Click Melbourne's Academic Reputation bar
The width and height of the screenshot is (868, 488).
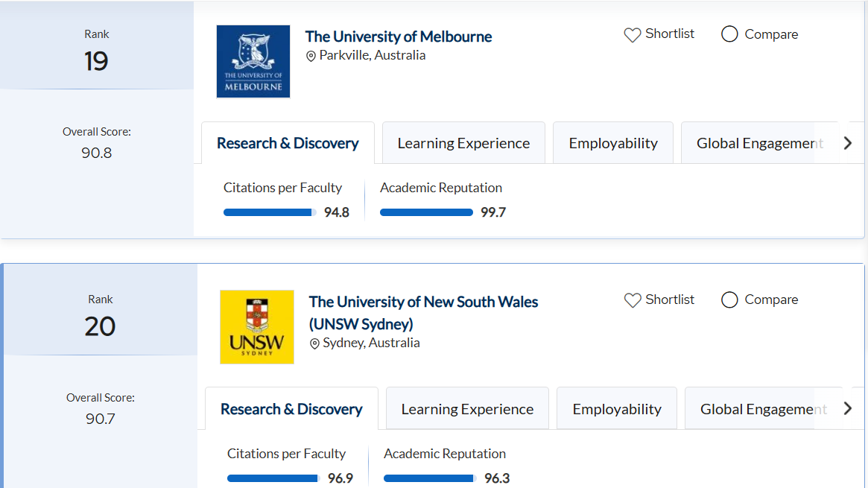pyautogui.click(x=426, y=212)
